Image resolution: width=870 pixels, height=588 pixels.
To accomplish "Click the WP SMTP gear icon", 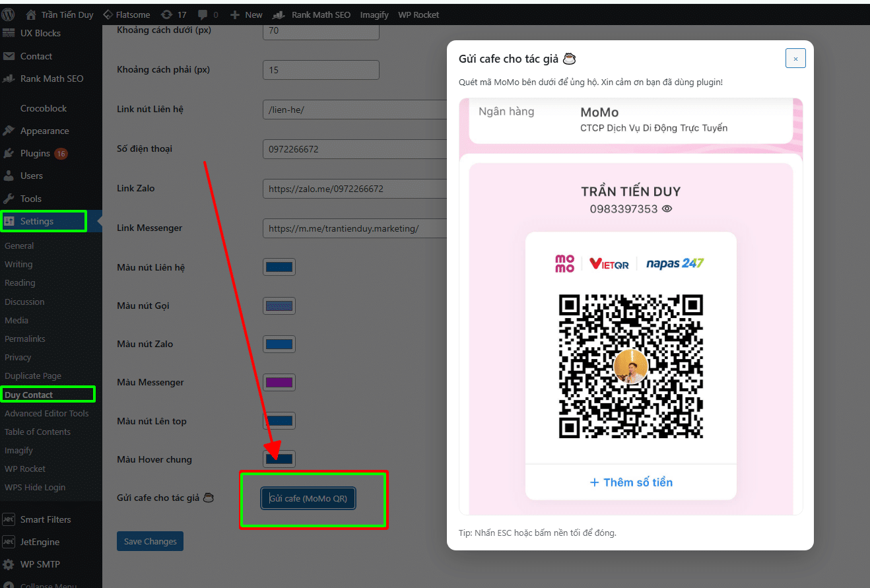I will 9,564.
